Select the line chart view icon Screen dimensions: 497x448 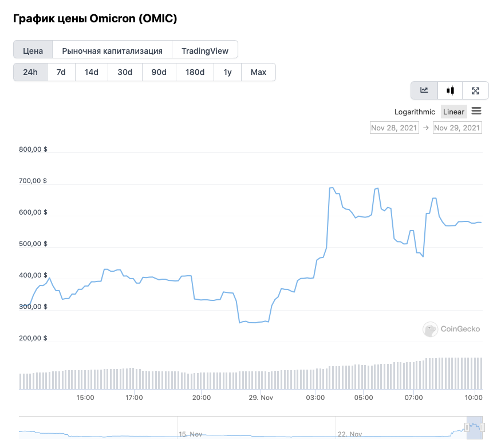pos(424,90)
